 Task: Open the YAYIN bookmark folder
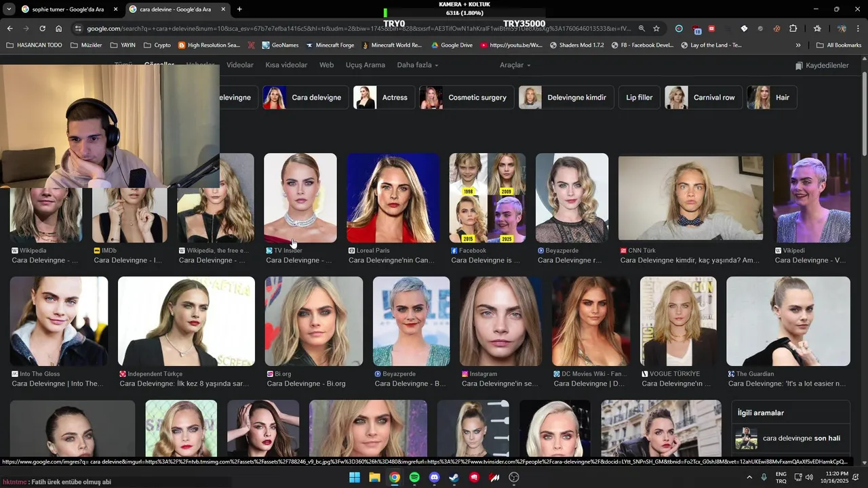(x=122, y=45)
